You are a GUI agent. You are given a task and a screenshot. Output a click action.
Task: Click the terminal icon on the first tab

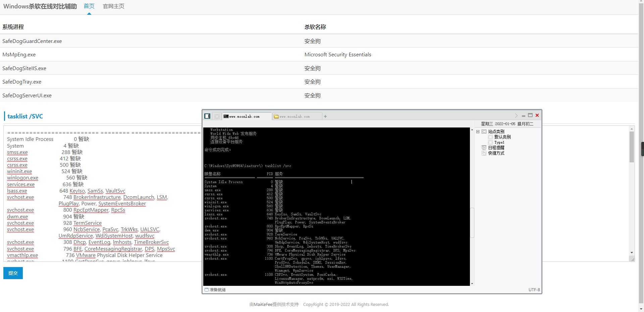tap(226, 116)
